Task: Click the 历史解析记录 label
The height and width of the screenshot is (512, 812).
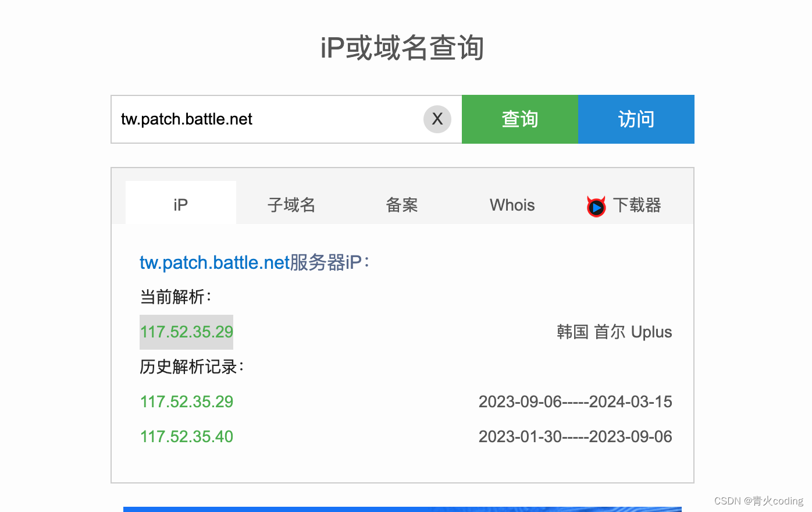Action: click(192, 367)
